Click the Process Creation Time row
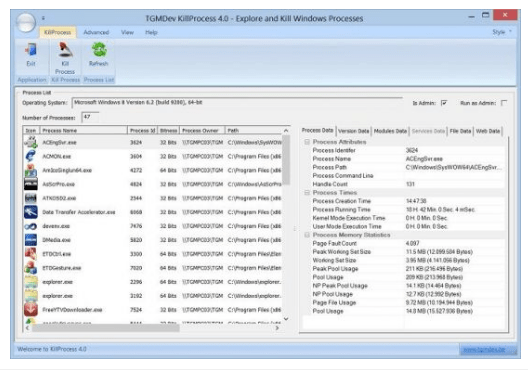Image resolution: width=528 pixels, height=370 pixels. tap(407, 201)
